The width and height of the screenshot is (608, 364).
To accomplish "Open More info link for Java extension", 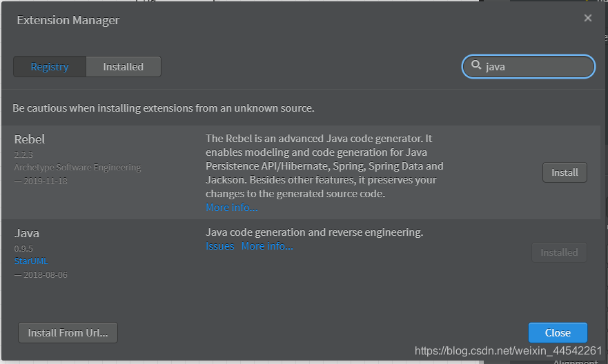I will (x=267, y=246).
